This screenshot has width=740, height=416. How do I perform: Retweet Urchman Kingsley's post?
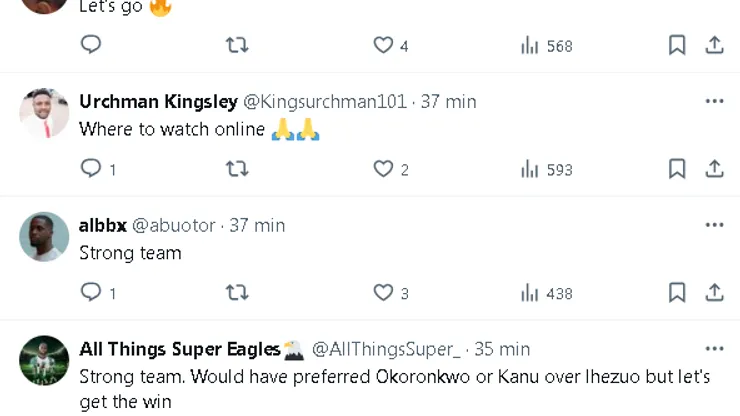point(237,169)
